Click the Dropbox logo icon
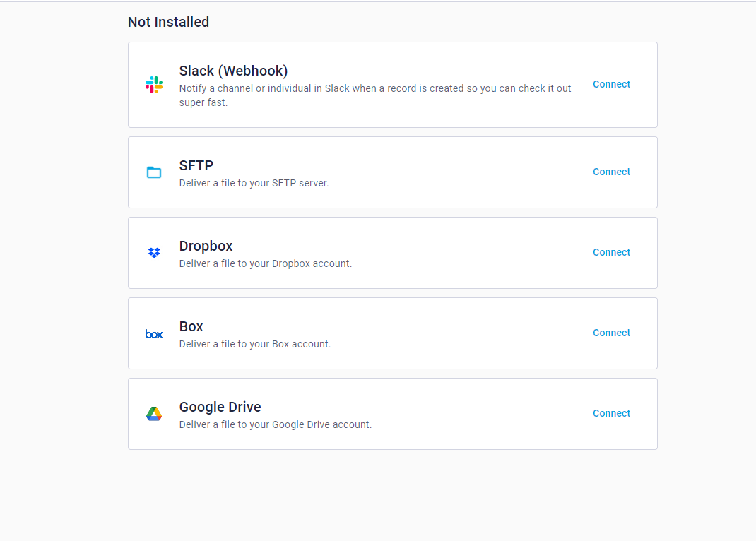 [x=154, y=253]
